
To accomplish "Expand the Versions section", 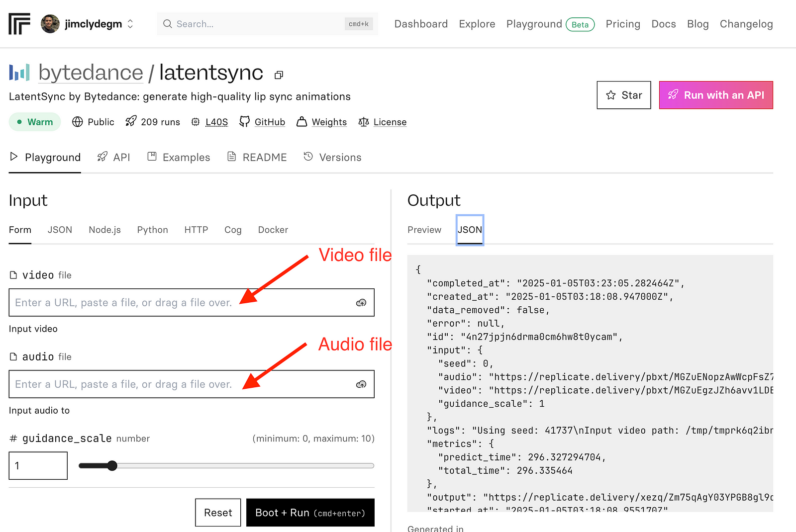I will click(x=332, y=157).
